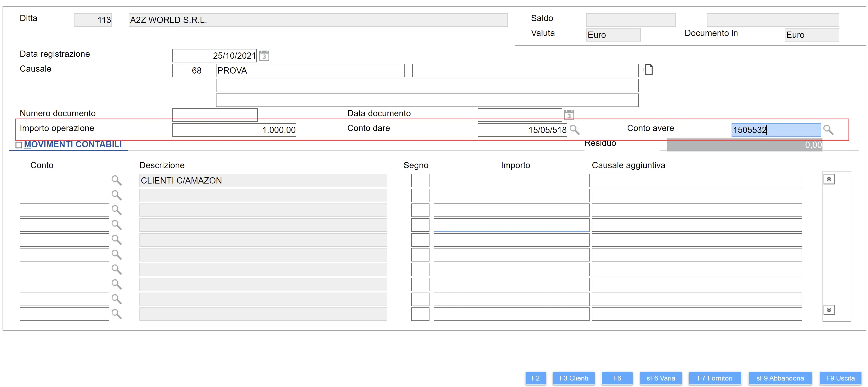This screenshot has height=387, width=868.
Task: Click the Numero documento input field
Action: pyautogui.click(x=215, y=115)
